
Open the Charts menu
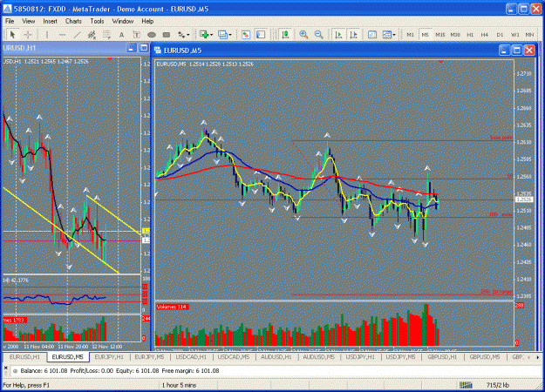pos(73,21)
